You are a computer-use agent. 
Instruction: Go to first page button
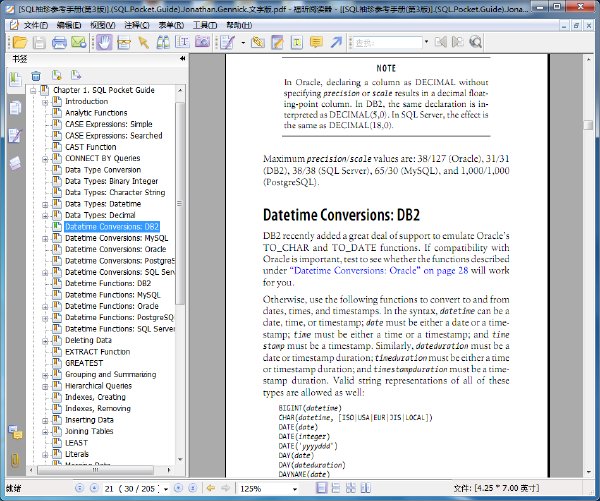pyautogui.click(x=79, y=488)
